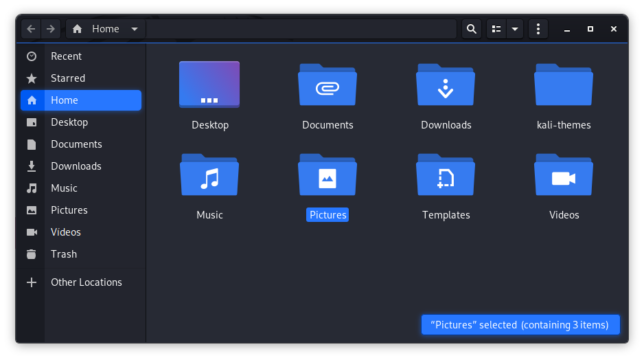Minimize the Files window
This screenshot has height=360, width=644.
(567, 29)
